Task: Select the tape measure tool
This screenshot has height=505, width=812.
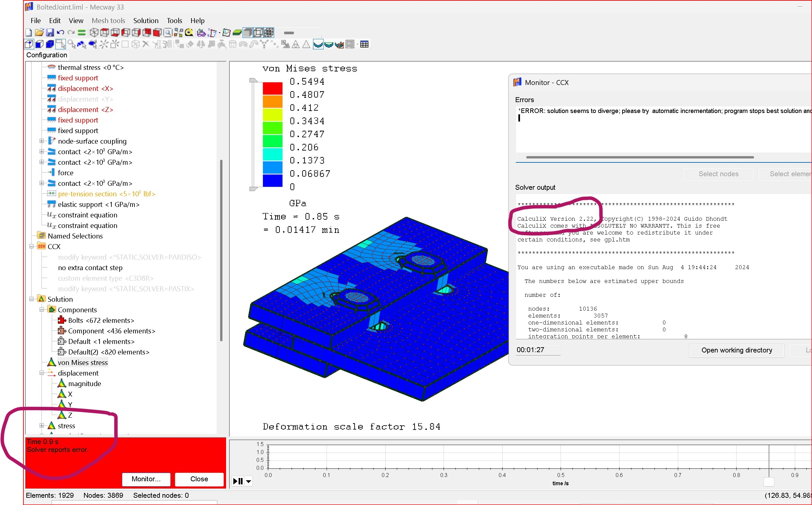Action: [x=189, y=32]
